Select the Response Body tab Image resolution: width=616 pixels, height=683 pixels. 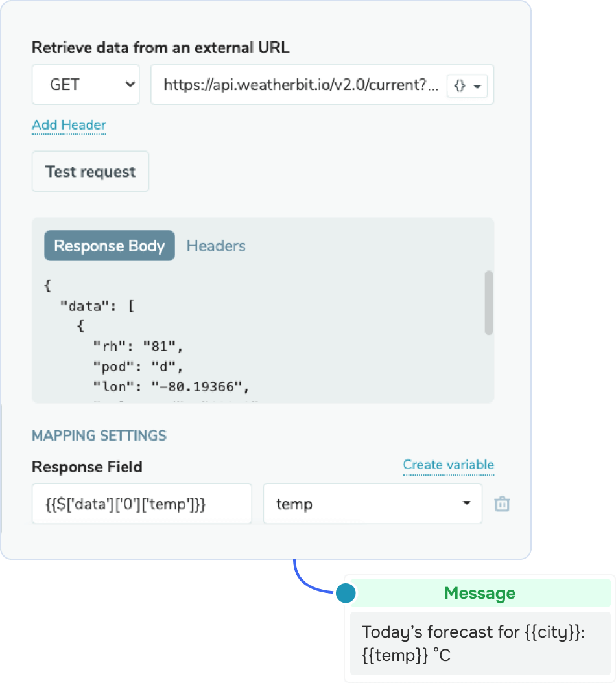pyautogui.click(x=110, y=246)
